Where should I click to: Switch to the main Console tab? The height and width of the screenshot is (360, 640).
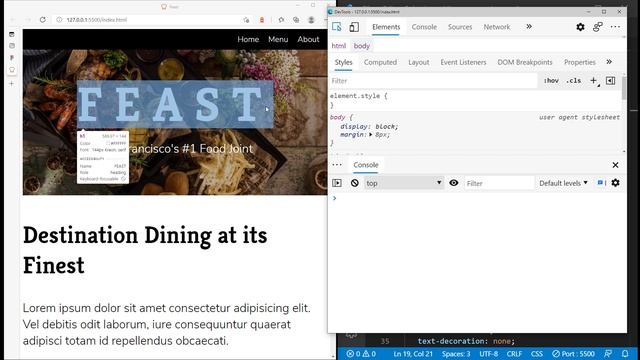coord(424,27)
